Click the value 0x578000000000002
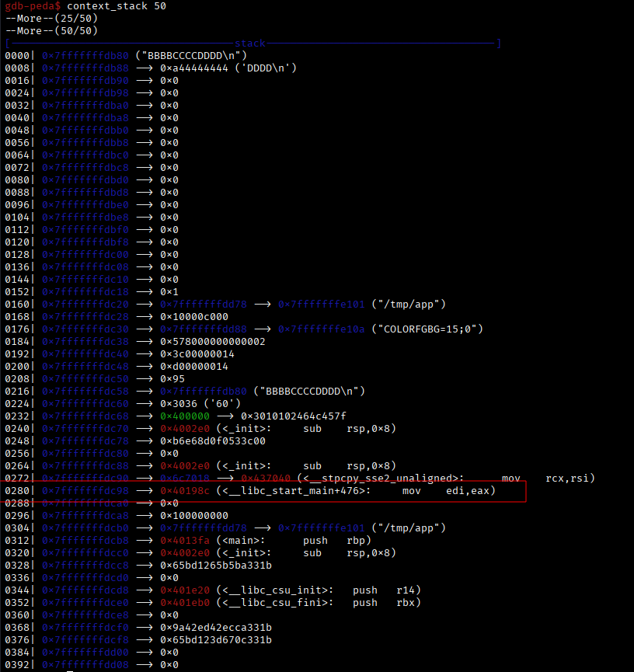 [213, 342]
